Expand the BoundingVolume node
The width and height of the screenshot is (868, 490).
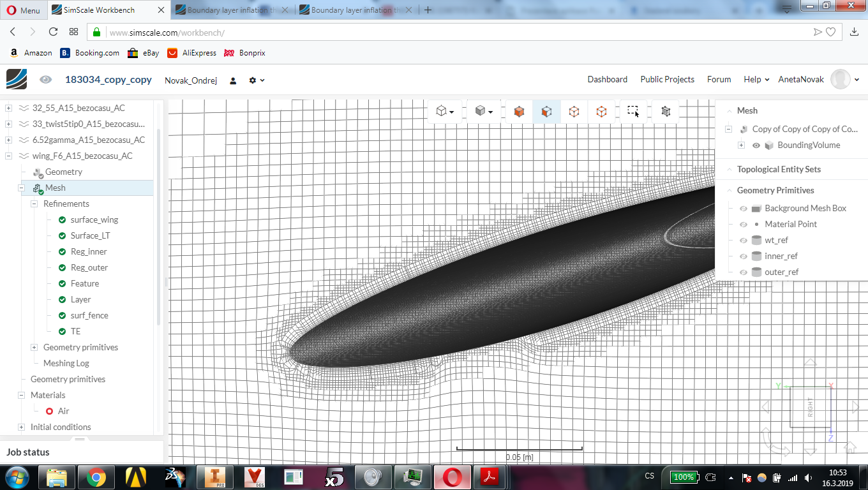tap(741, 145)
